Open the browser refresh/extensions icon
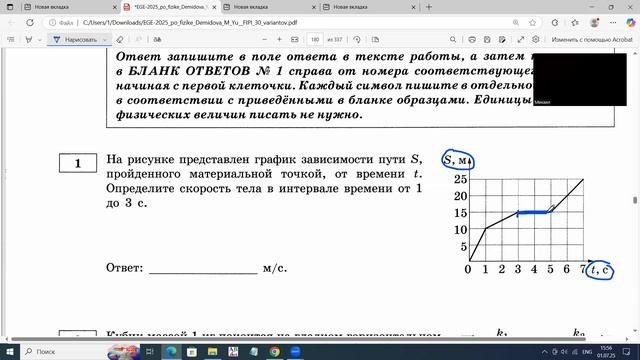The width and height of the screenshot is (640, 360). [555, 23]
